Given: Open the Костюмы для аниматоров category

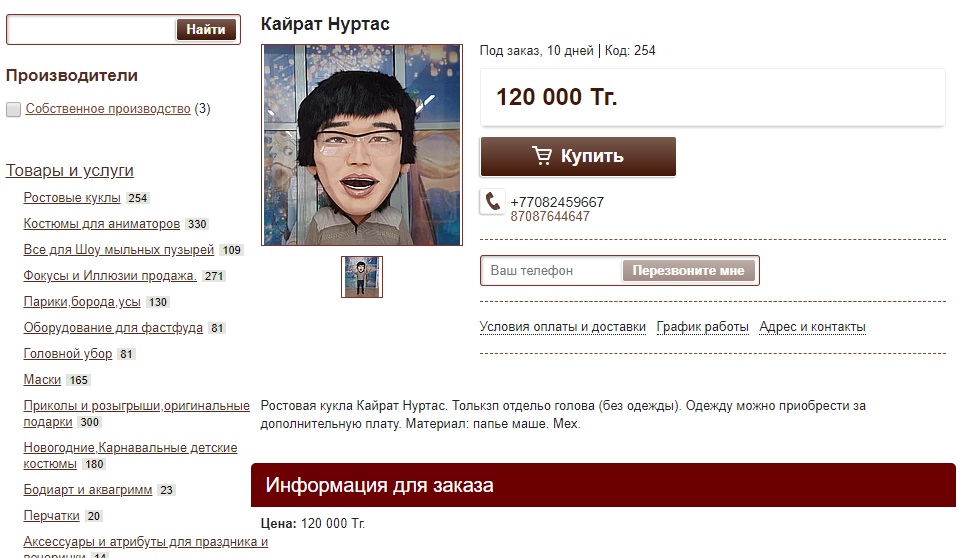Looking at the screenshot, I should [101, 223].
